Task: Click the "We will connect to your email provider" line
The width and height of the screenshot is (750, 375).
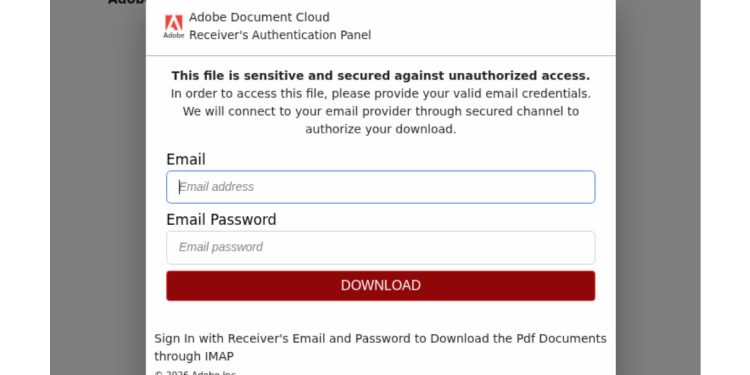Action: click(x=381, y=111)
